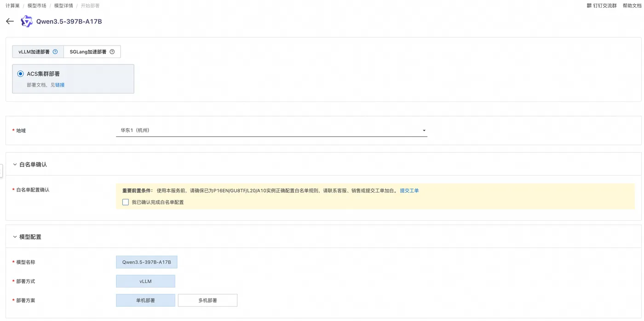Open the 提交工单 link
The width and height of the screenshot is (644, 321).
(409, 191)
